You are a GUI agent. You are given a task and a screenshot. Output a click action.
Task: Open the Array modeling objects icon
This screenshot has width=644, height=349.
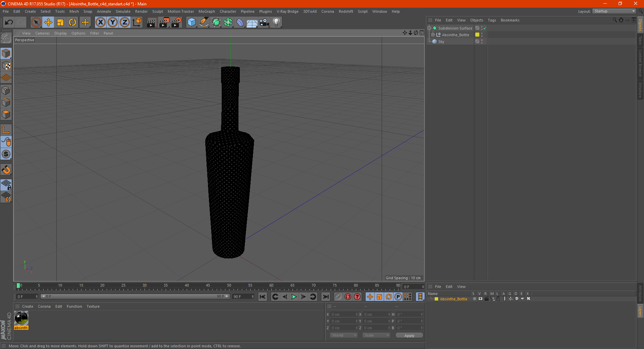[x=228, y=22]
